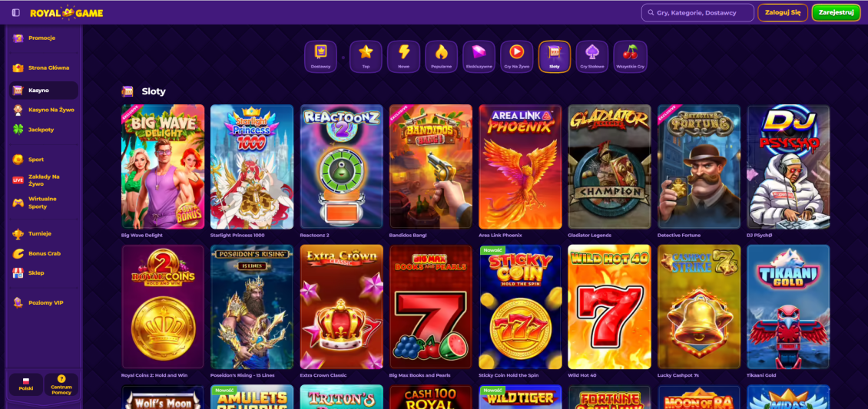Launch the Wild Hot 40 slot thumbnail

tap(609, 307)
